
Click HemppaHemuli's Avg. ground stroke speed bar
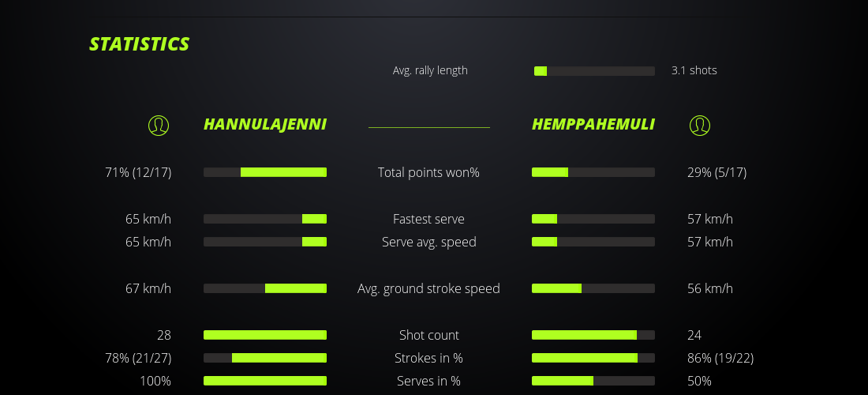593,288
